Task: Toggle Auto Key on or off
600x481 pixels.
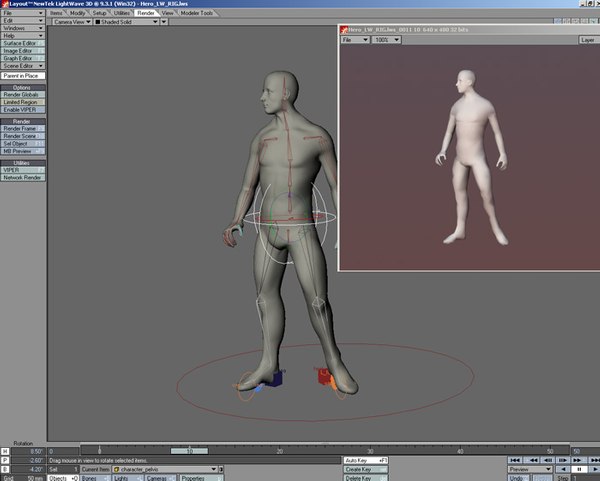Action: coord(366,460)
